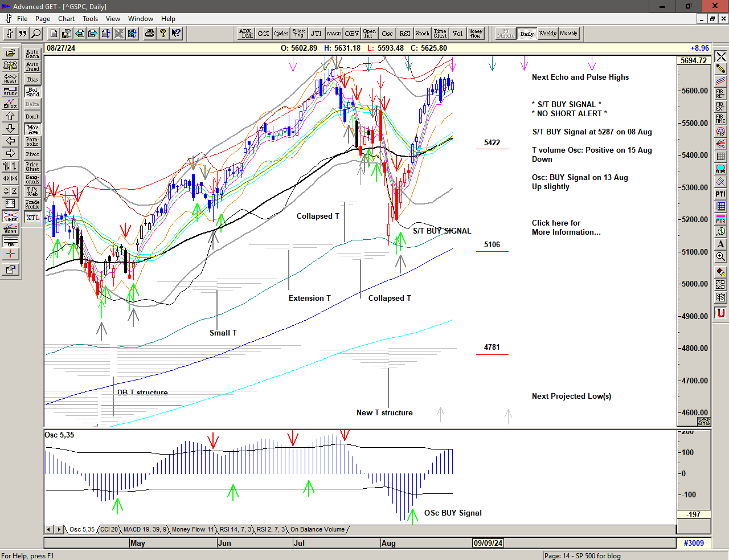Switch to MACD 19, 39, 9 tab
The width and height of the screenshot is (729, 560).
coord(145,529)
